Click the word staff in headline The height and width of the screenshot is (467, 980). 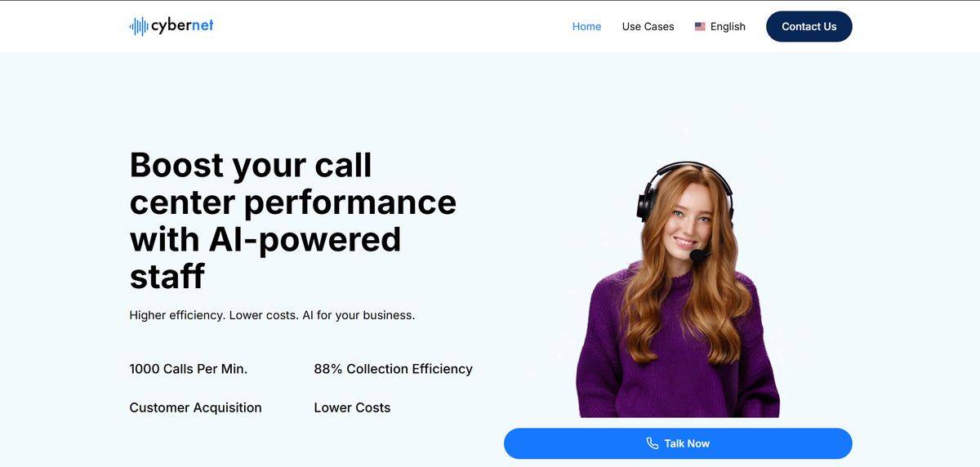pos(167,276)
